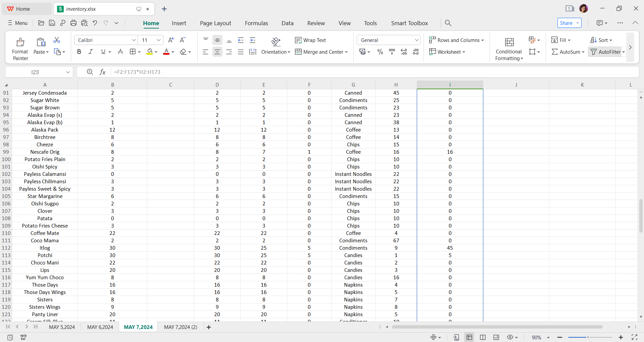Print the sheet with the printer icon
This screenshot has height=342, width=644.
[x=73, y=23]
